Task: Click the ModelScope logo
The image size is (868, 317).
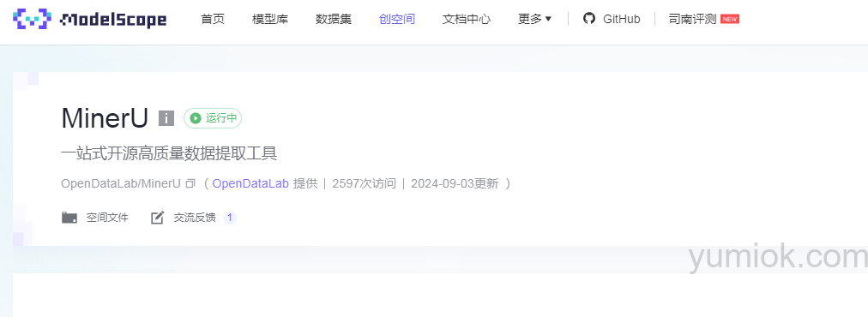Action: pyautogui.click(x=90, y=20)
